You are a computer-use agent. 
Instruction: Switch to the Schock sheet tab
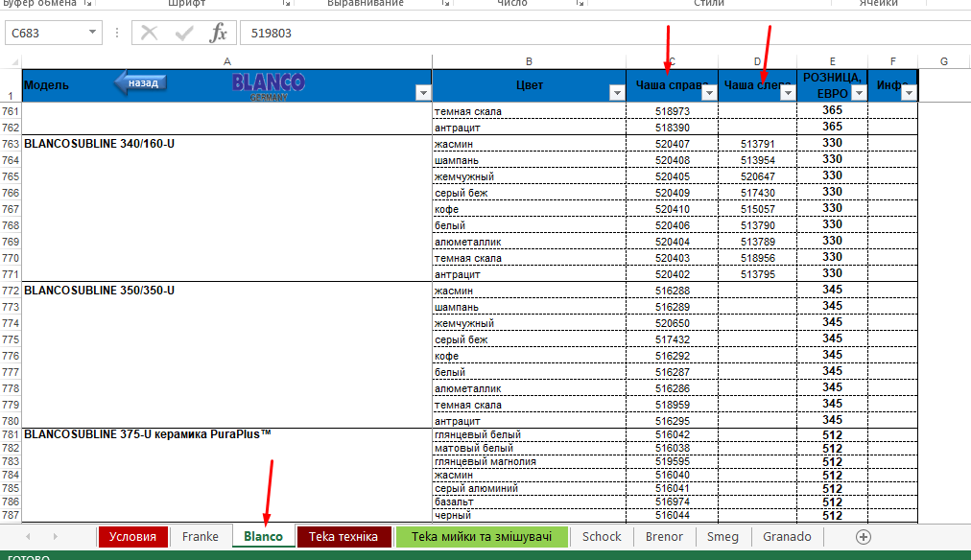point(602,536)
